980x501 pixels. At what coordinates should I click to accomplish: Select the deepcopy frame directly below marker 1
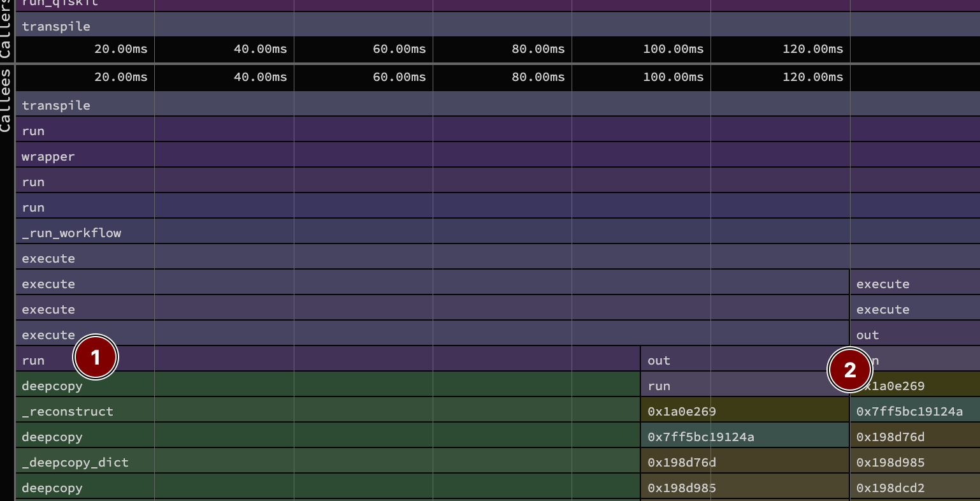pyautogui.click(x=52, y=386)
